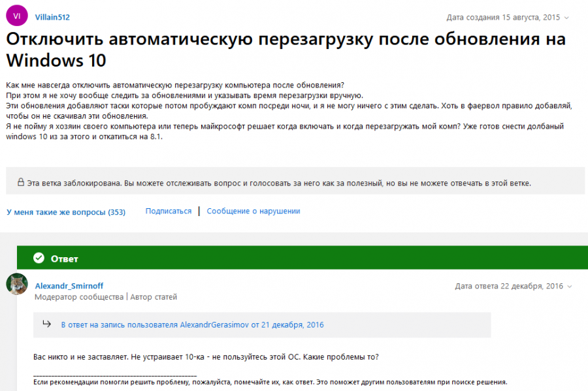Screen dimensions: 588x391
Task: Expand chevron next to creation date 15 августа, 2015
Action: coord(566,18)
